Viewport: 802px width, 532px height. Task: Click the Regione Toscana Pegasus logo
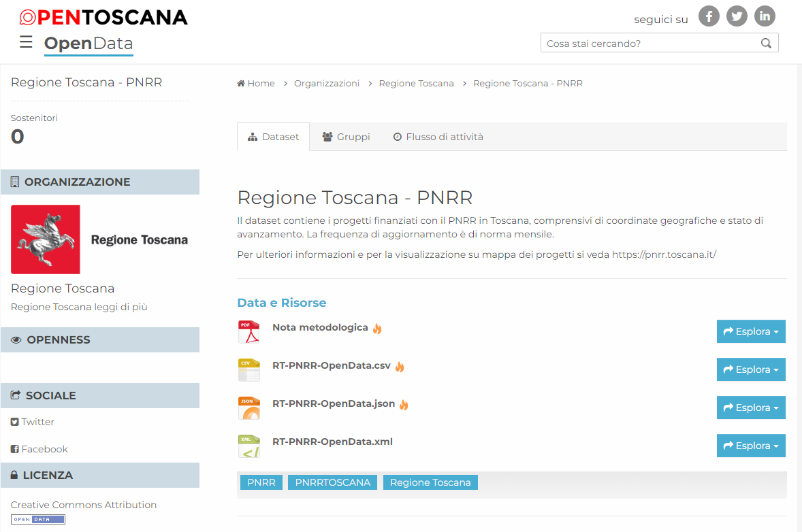click(46, 239)
